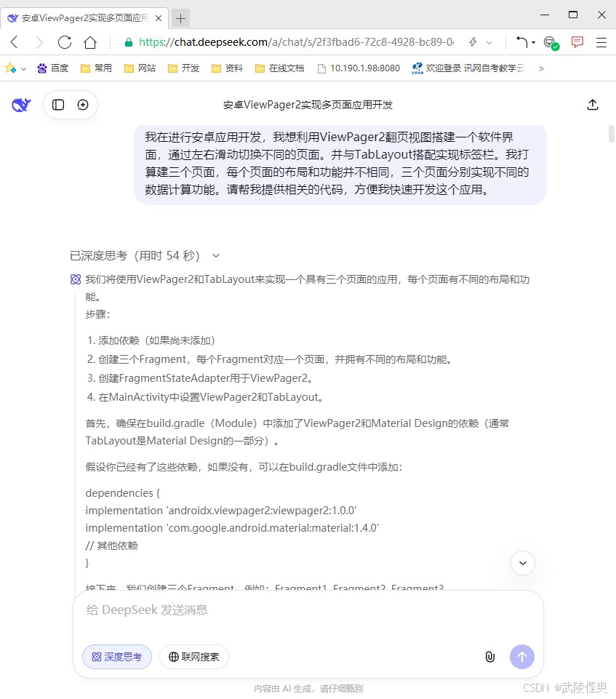Click the green lock security icon
The width and height of the screenshot is (616, 699).
129,42
